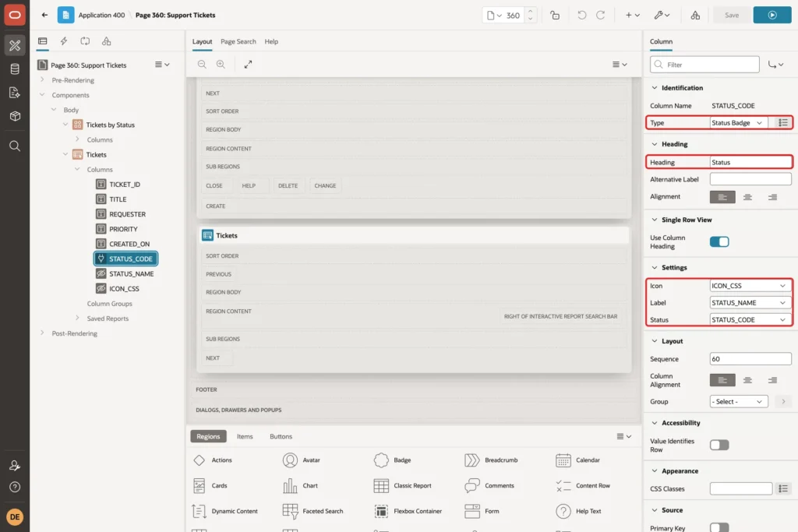Toggle Use Column Heading switch
Image resolution: width=798 pixels, height=532 pixels.
pos(719,241)
